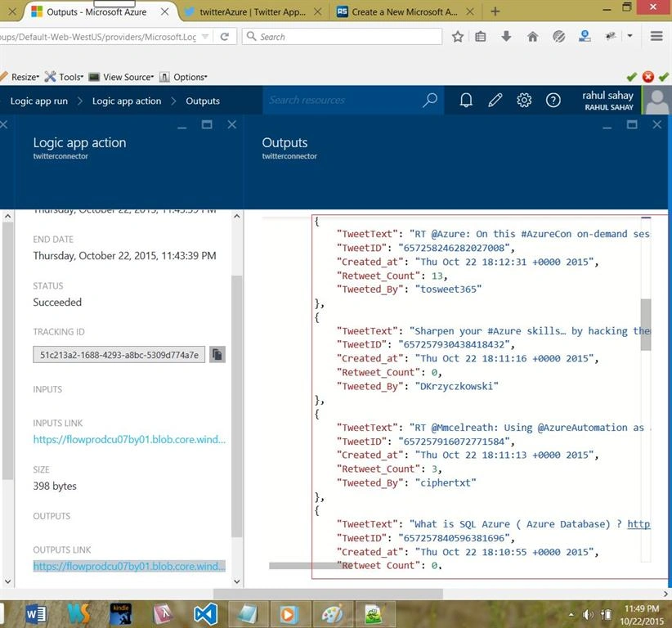Click the Search resources input field

point(343,101)
